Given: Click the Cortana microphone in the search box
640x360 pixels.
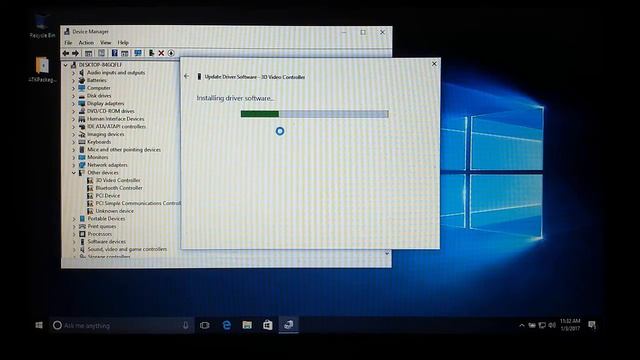Looking at the screenshot, I should point(186,325).
